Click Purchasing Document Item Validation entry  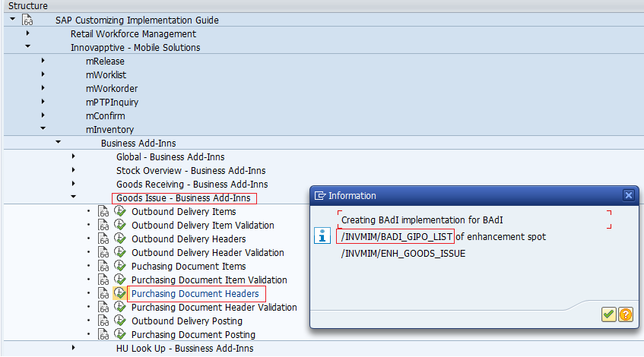tap(209, 280)
